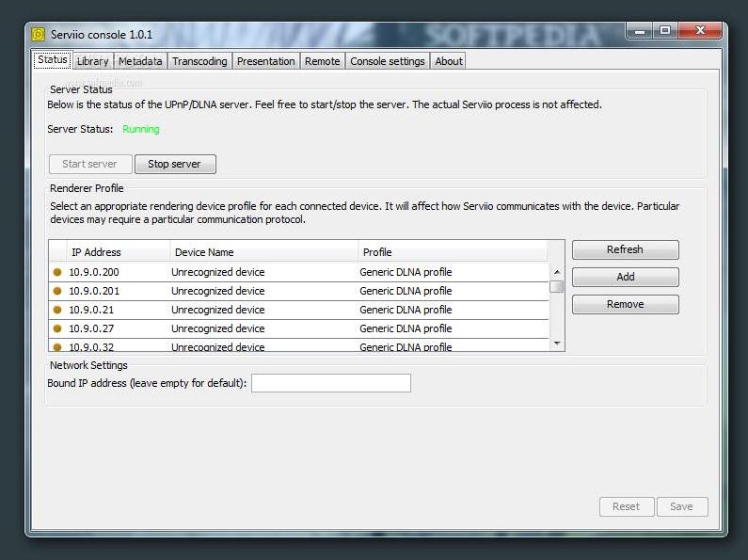The height and width of the screenshot is (560, 748).
Task: Click the Profile column header
Action: (453, 252)
